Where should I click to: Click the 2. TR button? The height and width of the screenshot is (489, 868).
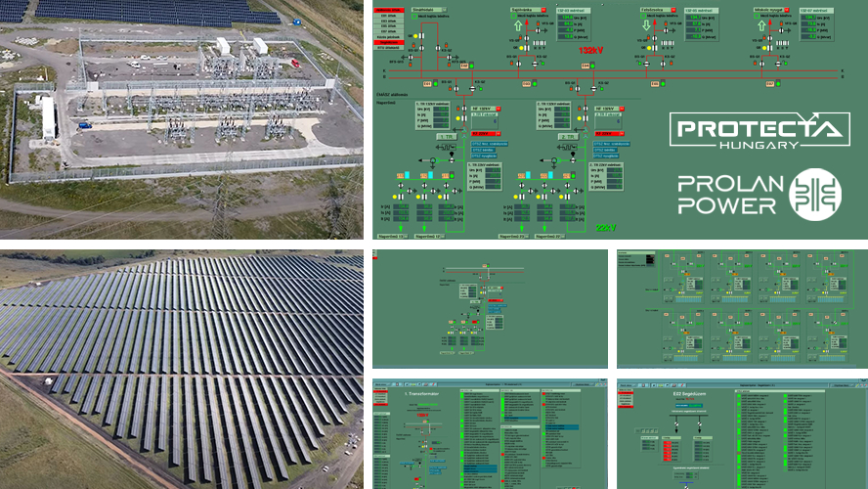tap(568, 137)
